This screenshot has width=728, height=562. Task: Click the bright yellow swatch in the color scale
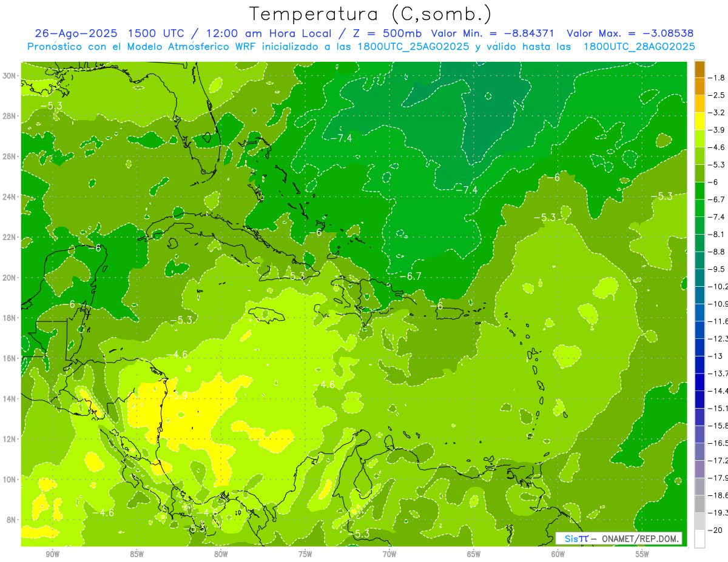(x=700, y=121)
